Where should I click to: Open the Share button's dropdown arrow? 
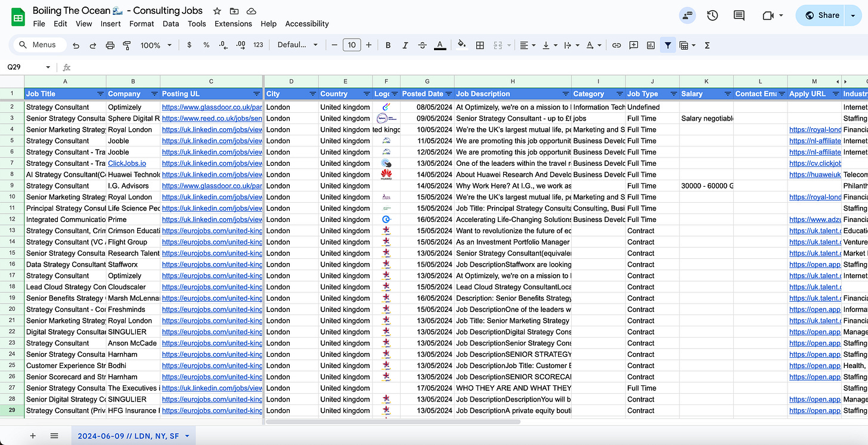pyautogui.click(x=854, y=16)
